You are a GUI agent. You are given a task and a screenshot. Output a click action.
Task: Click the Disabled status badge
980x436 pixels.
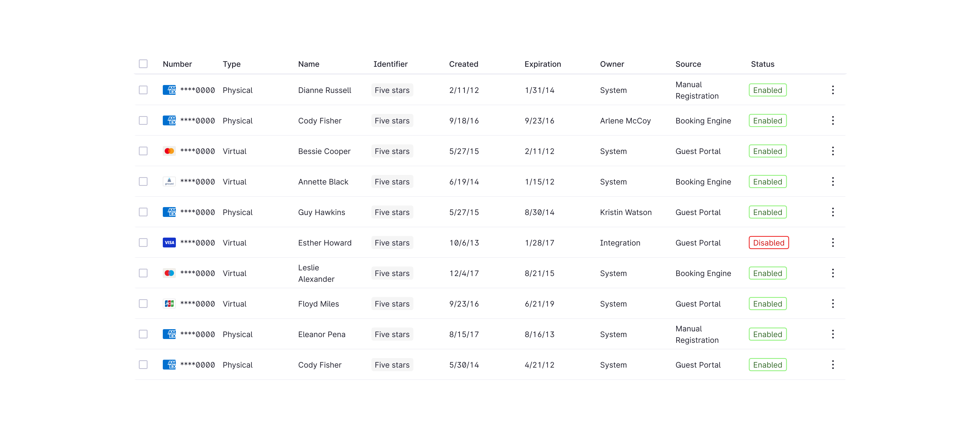tap(768, 243)
